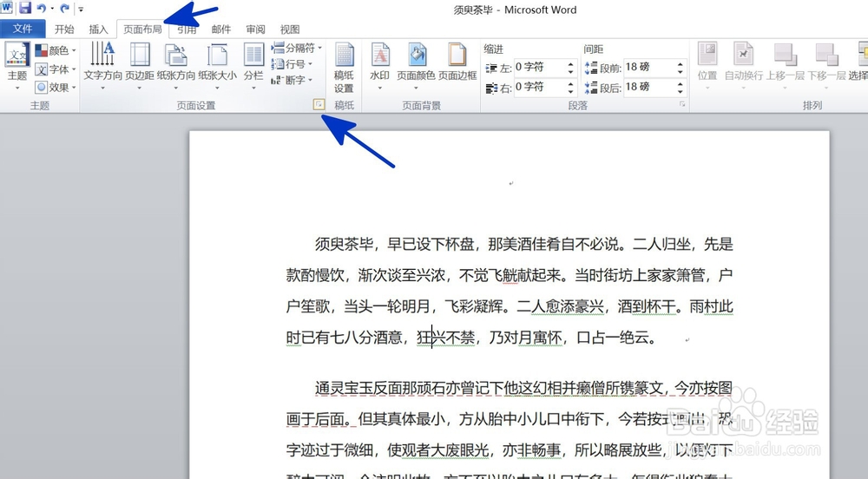Switch to the 视图 (View) tab
Image resolution: width=868 pixels, height=479 pixels.
290,30
